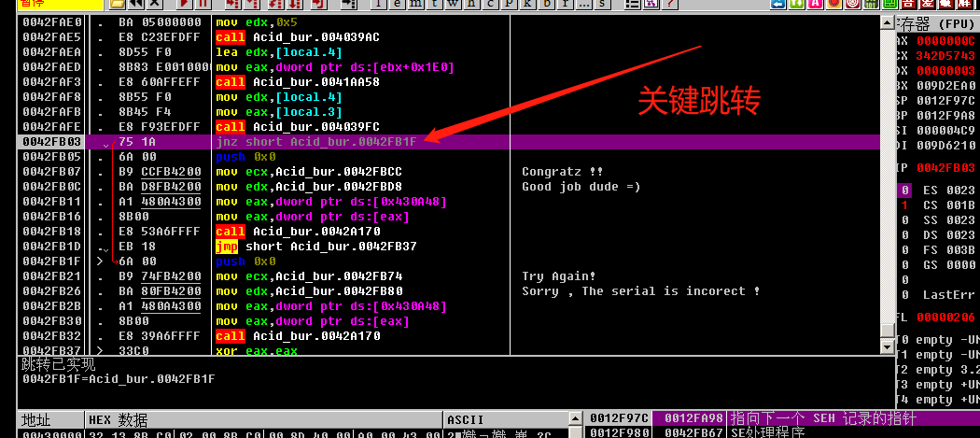The width and height of the screenshot is (980, 438).
Task: Click ESI register value 000004C9
Action: click(x=945, y=131)
